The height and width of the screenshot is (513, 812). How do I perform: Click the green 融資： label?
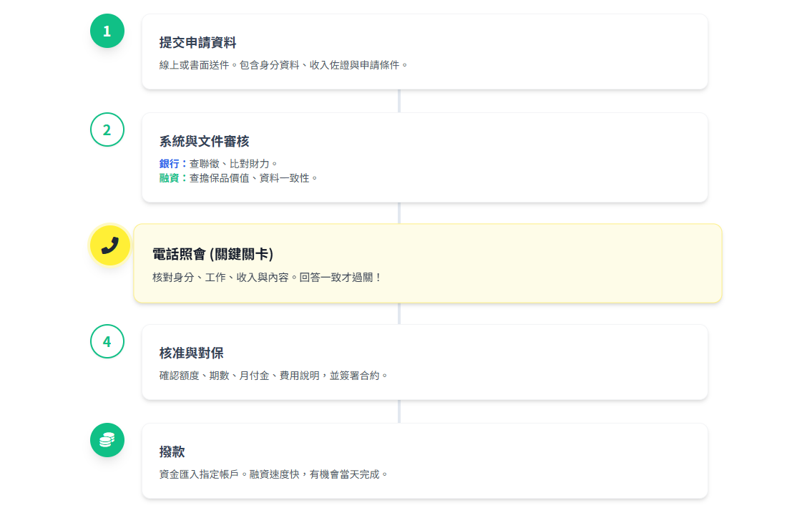pyautogui.click(x=173, y=178)
